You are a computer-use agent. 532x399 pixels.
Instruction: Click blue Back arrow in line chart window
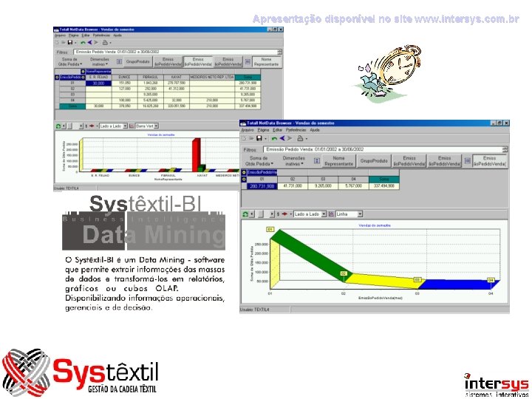[x=282, y=138]
